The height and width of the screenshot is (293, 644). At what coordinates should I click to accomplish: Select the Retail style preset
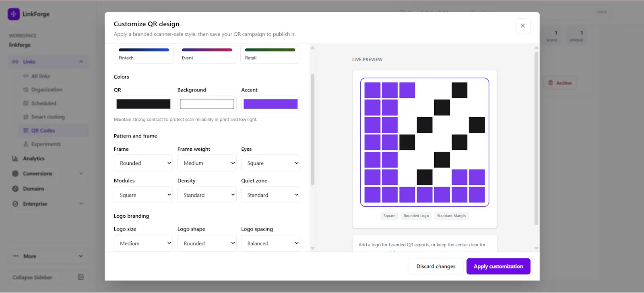270,54
